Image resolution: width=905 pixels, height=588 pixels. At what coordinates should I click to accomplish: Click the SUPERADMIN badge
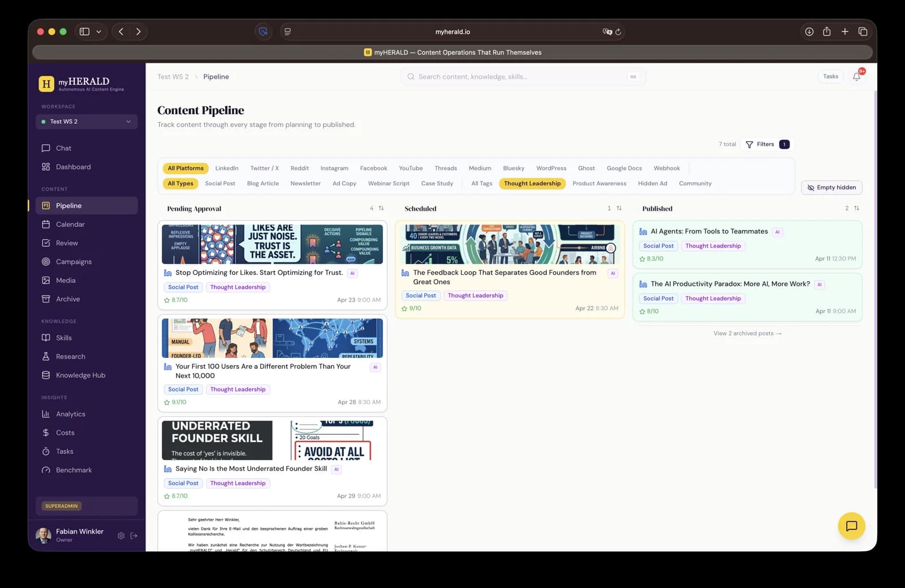[62, 506]
